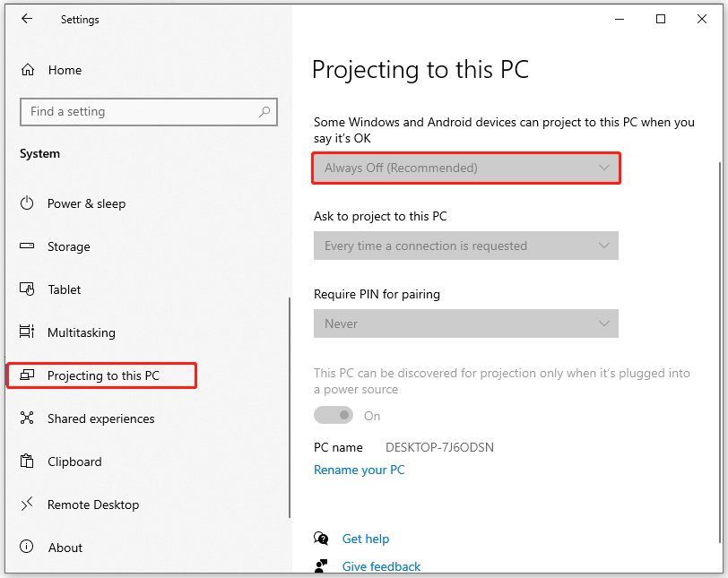728x578 pixels.
Task: Expand the Ask to project dropdown
Action: 465,246
